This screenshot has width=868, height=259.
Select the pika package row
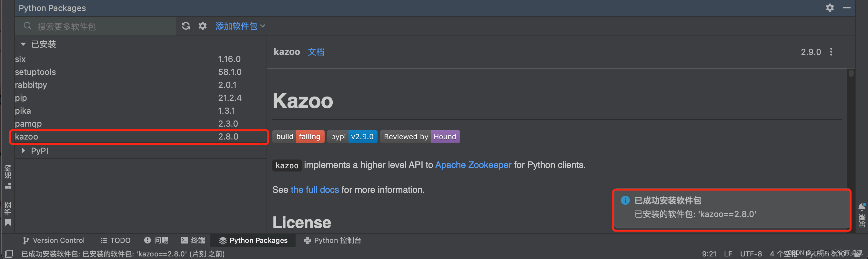point(140,111)
